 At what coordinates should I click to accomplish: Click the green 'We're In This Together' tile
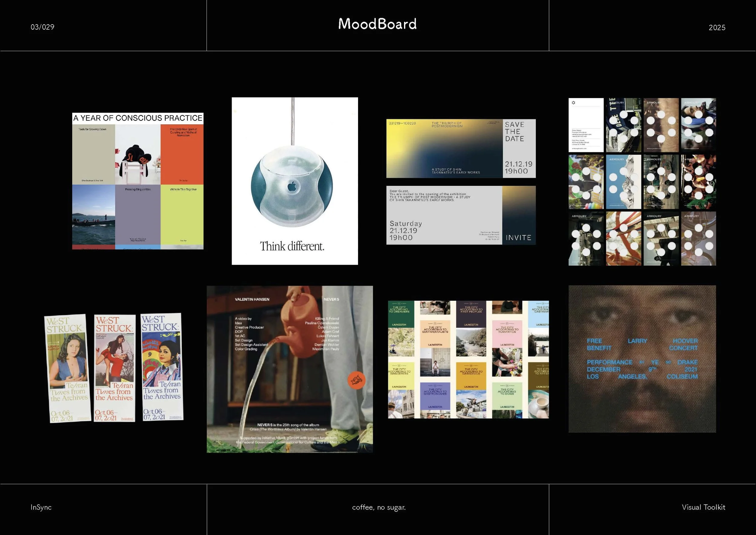pyautogui.click(x=182, y=215)
